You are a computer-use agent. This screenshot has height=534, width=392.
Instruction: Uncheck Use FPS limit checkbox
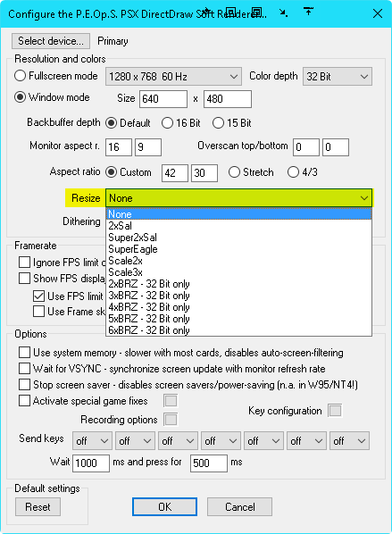tap(38, 296)
